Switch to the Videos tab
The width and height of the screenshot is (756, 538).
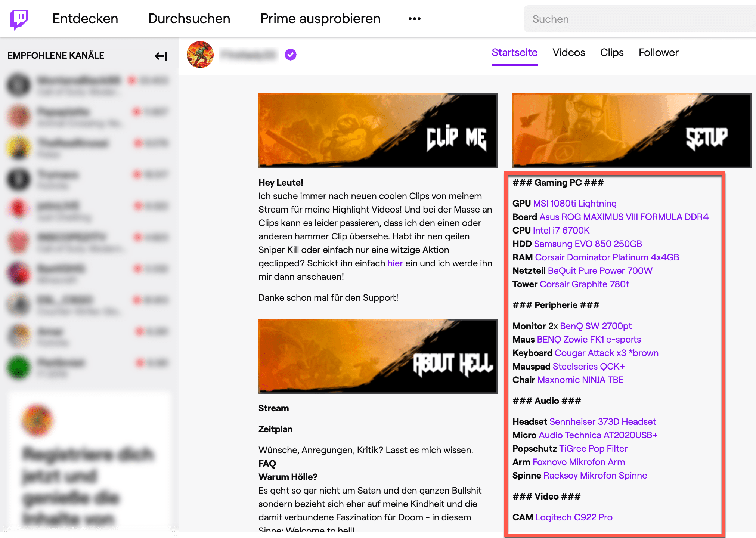569,53
